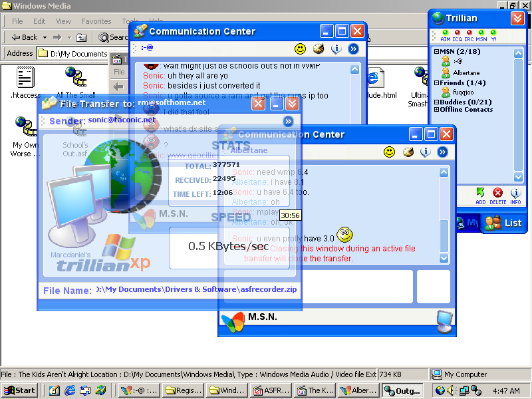
Task: Expand the Offline Contacts group
Action: (x=437, y=109)
